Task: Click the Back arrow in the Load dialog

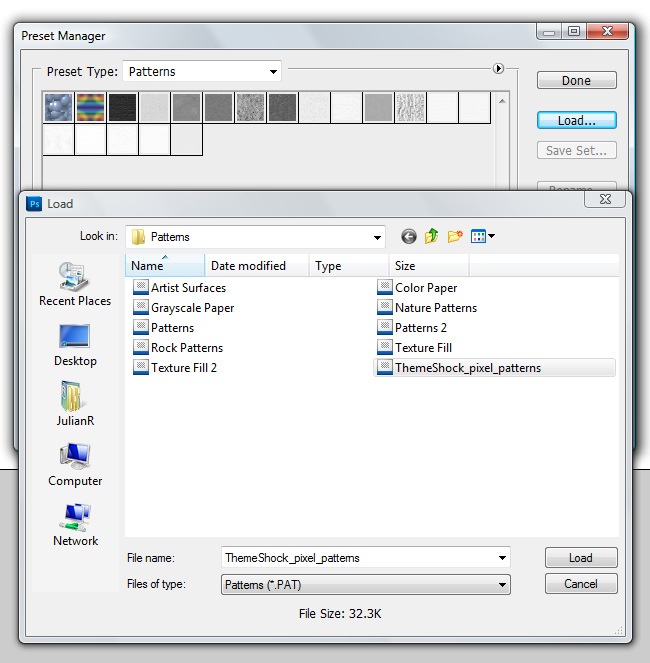Action: coord(409,236)
